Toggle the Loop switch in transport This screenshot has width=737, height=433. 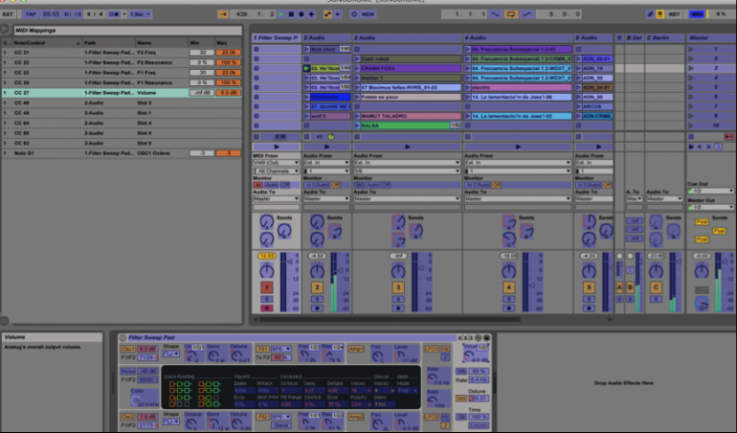pyautogui.click(x=510, y=14)
